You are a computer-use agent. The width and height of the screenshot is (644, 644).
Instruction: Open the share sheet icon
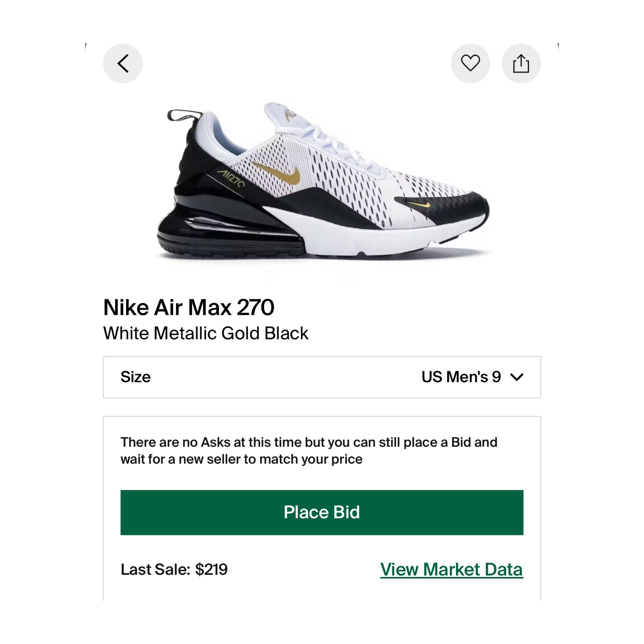[521, 63]
